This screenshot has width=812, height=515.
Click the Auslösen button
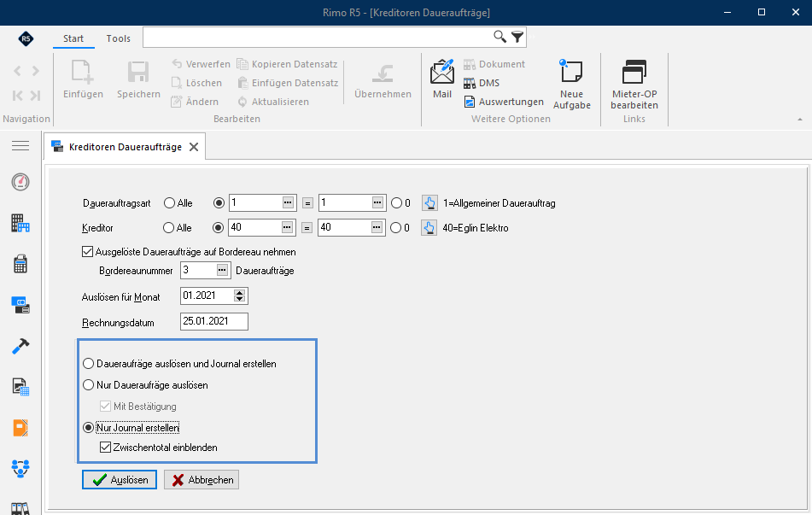(120, 480)
